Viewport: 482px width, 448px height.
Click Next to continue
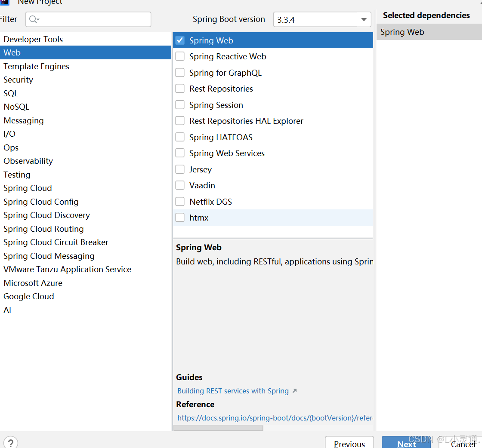(x=406, y=442)
